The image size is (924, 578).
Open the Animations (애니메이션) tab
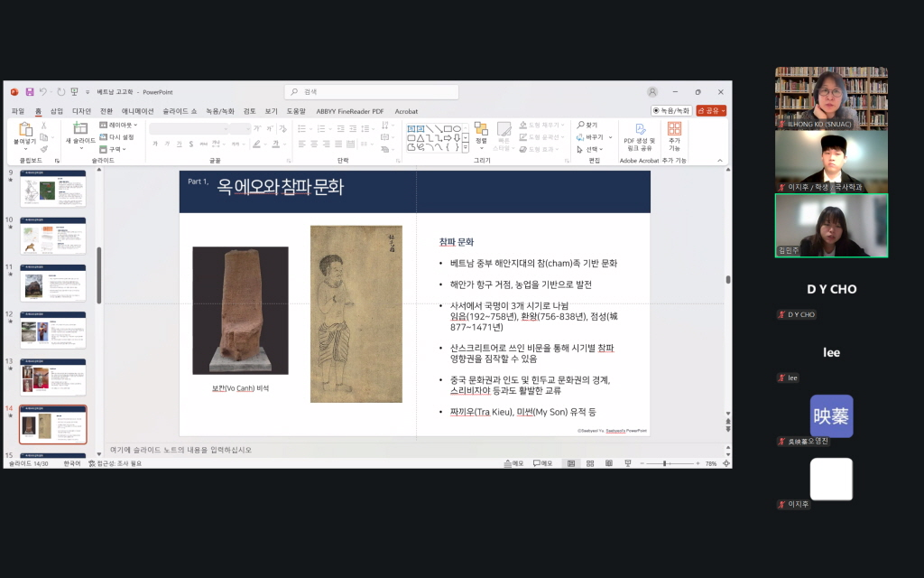tap(137, 111)
